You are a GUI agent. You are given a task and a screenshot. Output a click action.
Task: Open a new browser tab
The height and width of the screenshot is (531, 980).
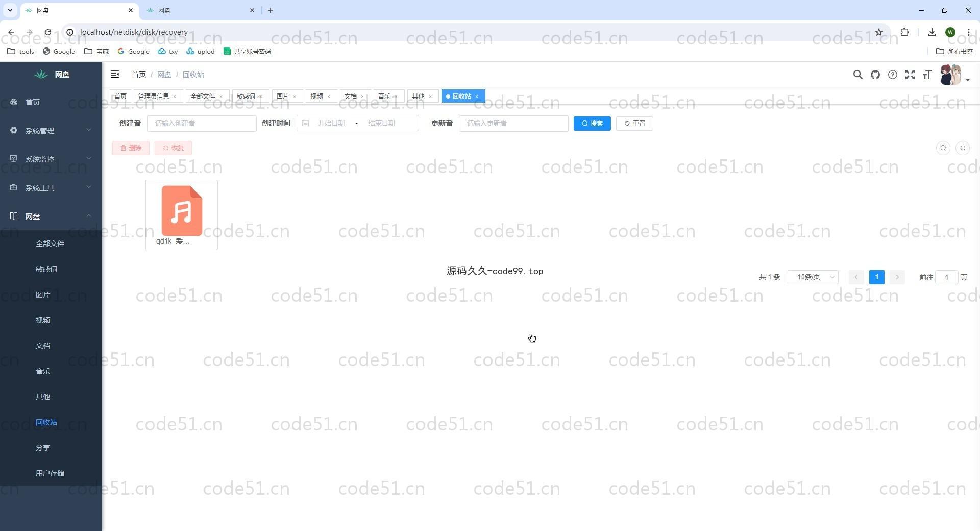[271, 10]
